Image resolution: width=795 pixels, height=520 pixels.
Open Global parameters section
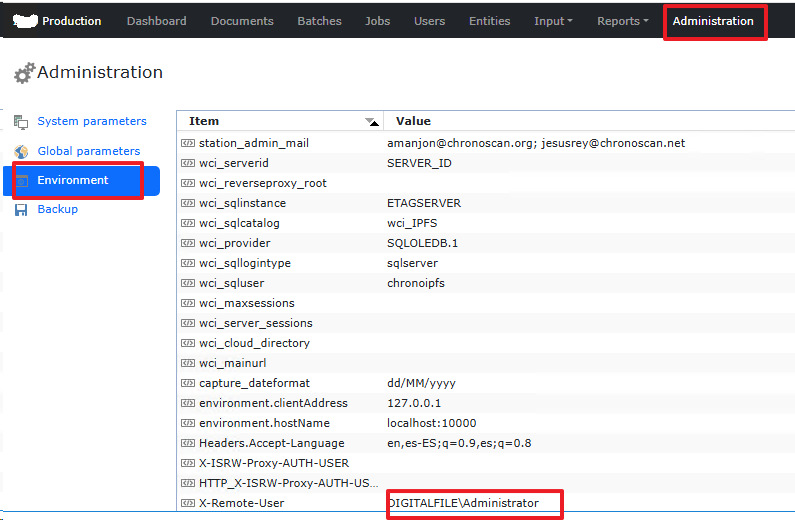tap(88, 152)
